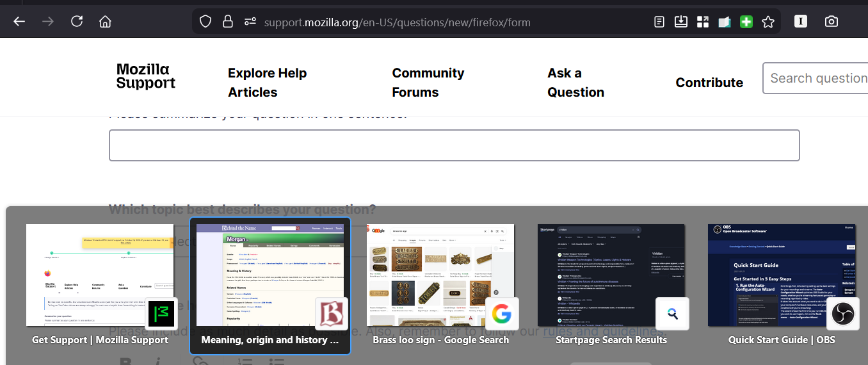This screenshot has width=868, height=365.
Task: Toggle reader view icon
Action: tap(659, 22)
